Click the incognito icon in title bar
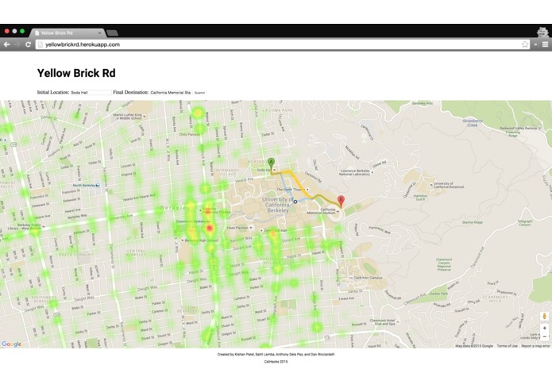 (x=542, y=32)
